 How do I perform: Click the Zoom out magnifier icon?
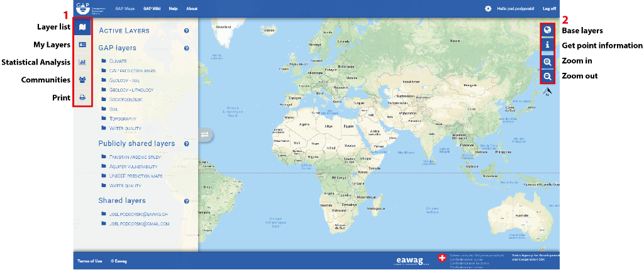[547, 77]
